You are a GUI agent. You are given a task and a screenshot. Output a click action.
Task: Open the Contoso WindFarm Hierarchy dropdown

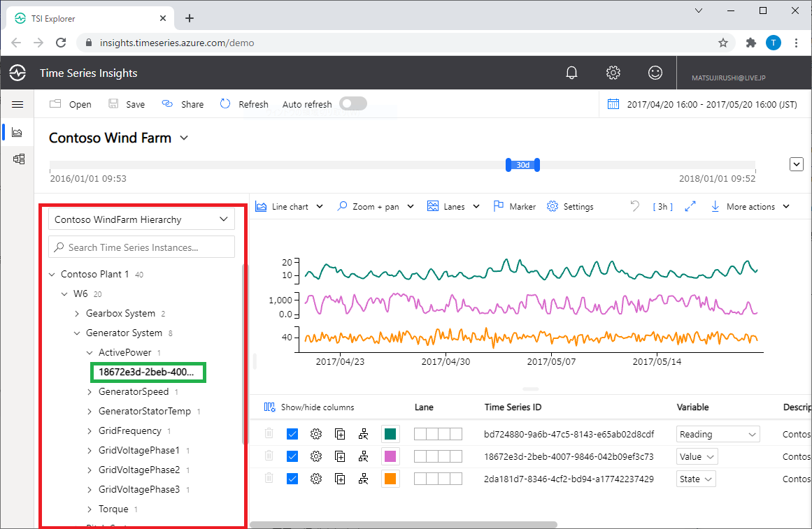[x=141, y=219]
